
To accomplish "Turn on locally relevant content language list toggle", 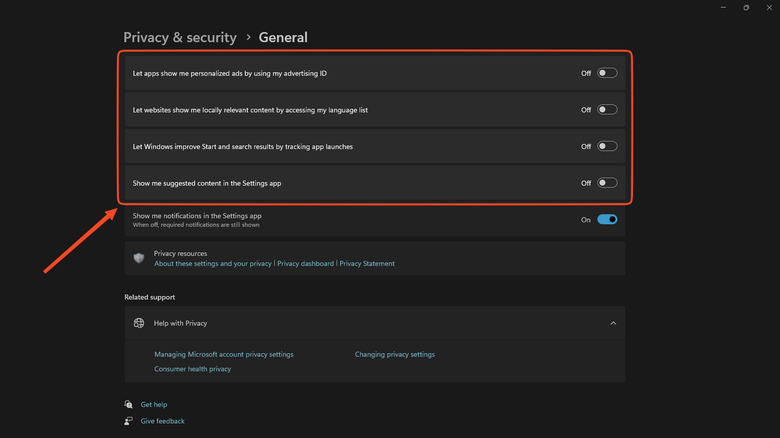I will 607,110.
